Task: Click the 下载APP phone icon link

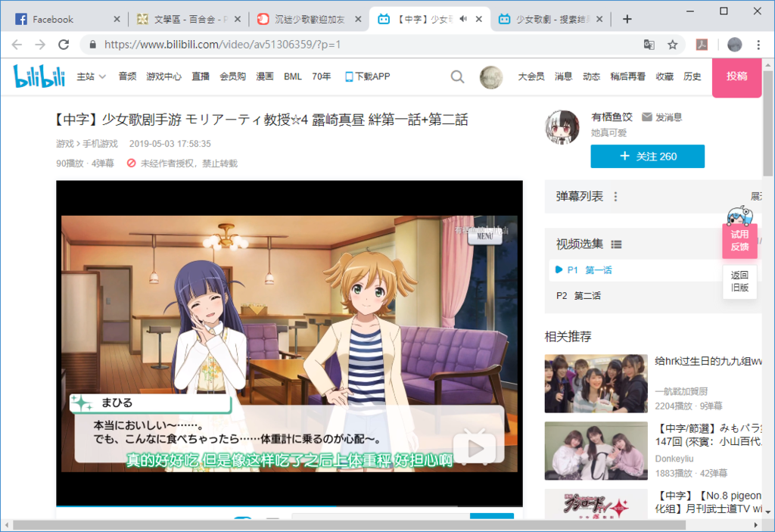Action: click(367, 76)
